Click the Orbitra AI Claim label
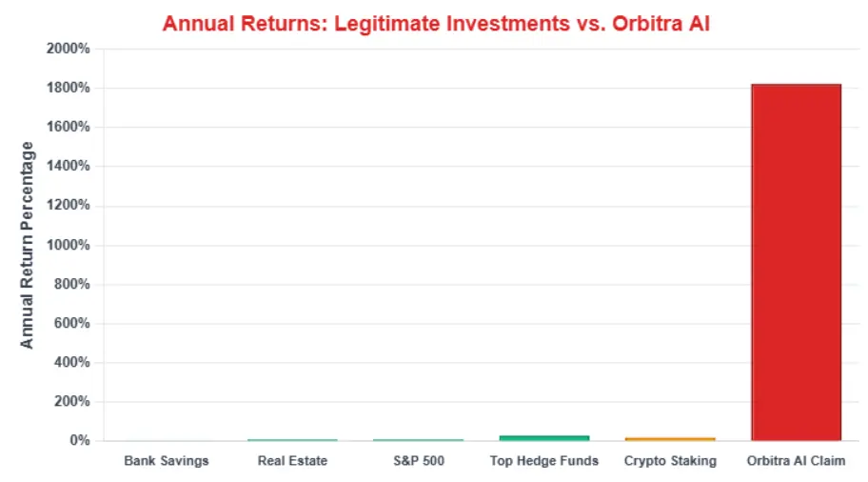This screenshot has width=868, height=482. (x=796, y=461)
